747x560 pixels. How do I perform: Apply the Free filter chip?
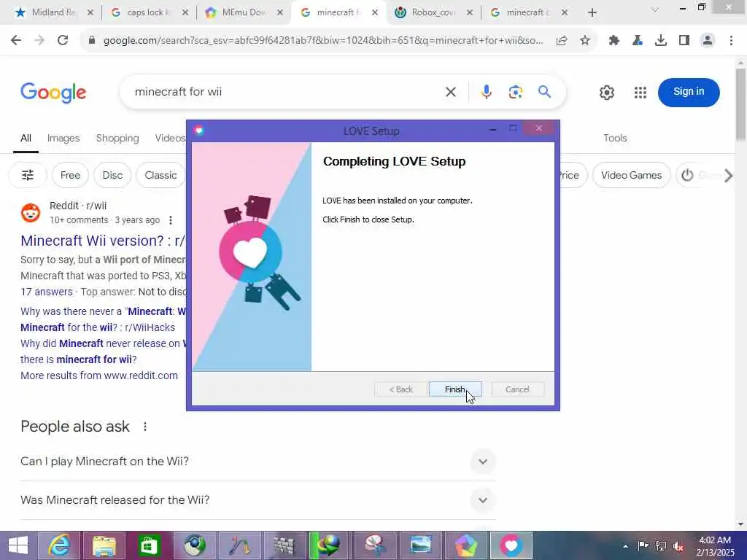pos(70,175)
